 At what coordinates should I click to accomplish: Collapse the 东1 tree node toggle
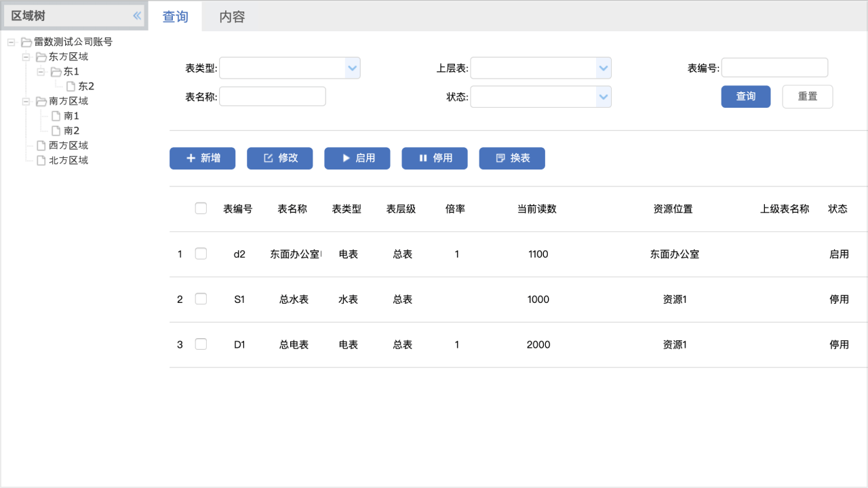pyautogui.click(x=41, y=72)
